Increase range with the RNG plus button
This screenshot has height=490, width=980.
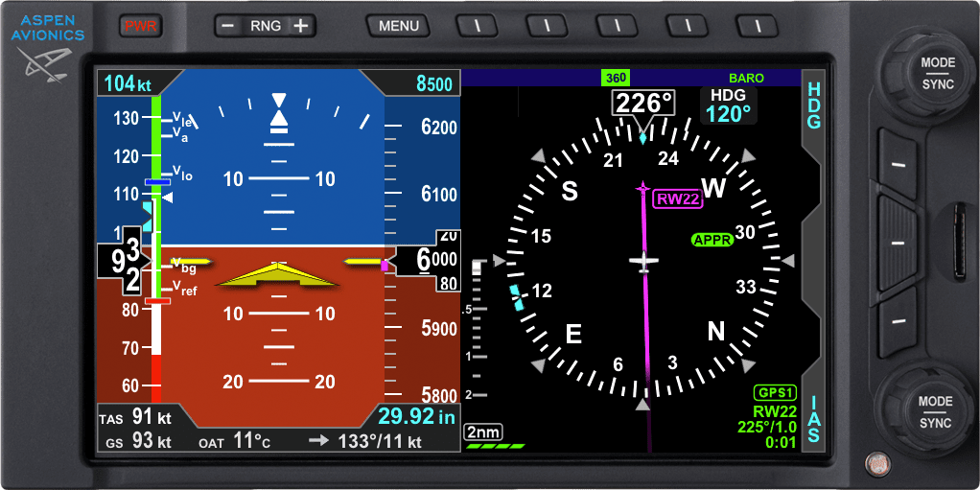tap(302, 26)
